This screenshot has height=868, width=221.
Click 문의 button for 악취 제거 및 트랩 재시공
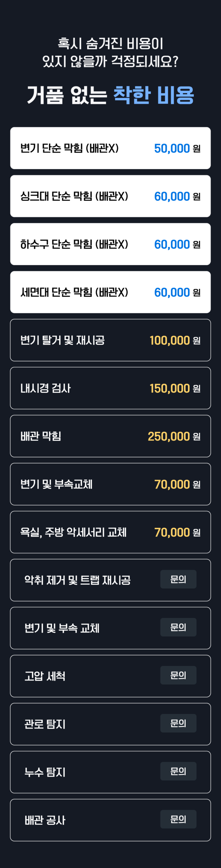point(178,579)
